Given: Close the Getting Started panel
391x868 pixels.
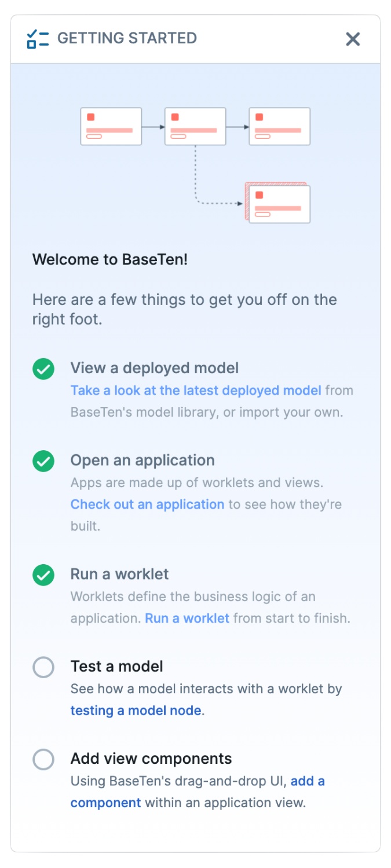Looking at the screenshot, I should point(353,39).
